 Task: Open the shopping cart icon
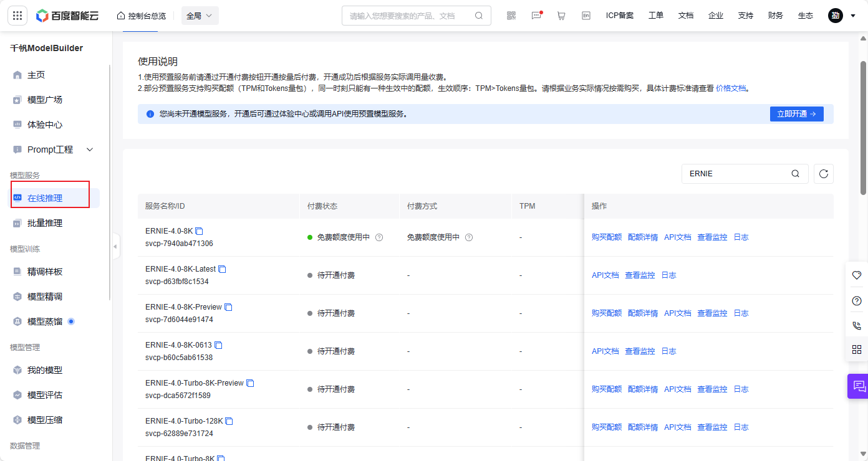[561, 16]
